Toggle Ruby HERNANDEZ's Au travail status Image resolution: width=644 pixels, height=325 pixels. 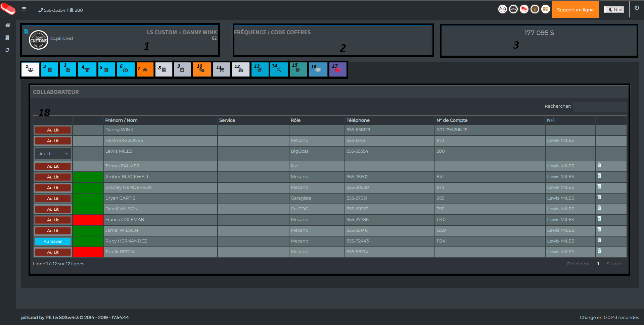(x=53, y=241)
